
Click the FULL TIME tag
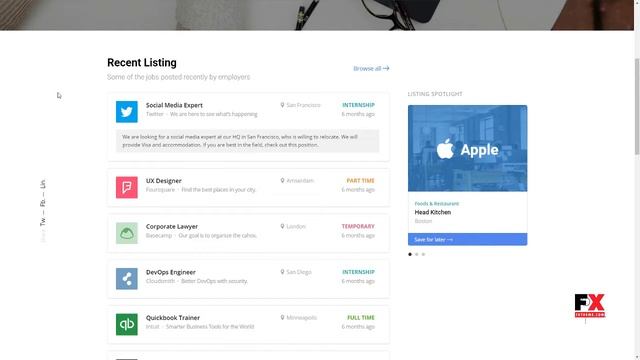click(x=361, y=318)
